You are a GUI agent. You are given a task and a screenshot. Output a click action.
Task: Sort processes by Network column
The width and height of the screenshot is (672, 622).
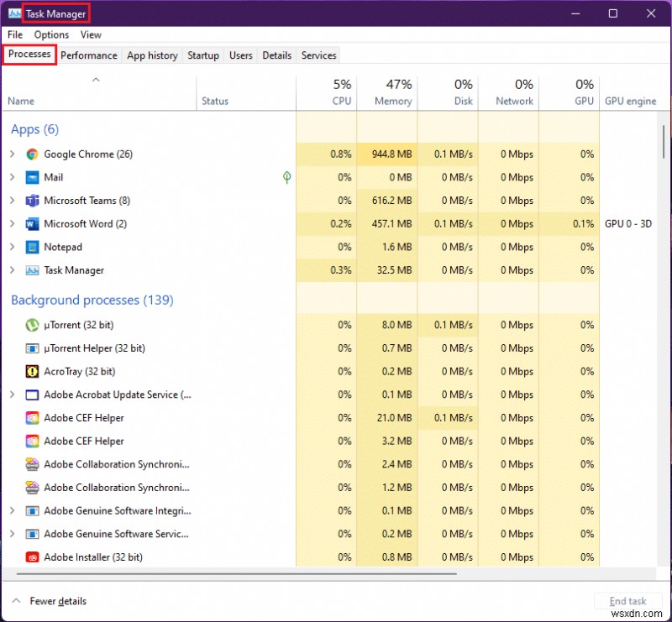tap(509, 93)
